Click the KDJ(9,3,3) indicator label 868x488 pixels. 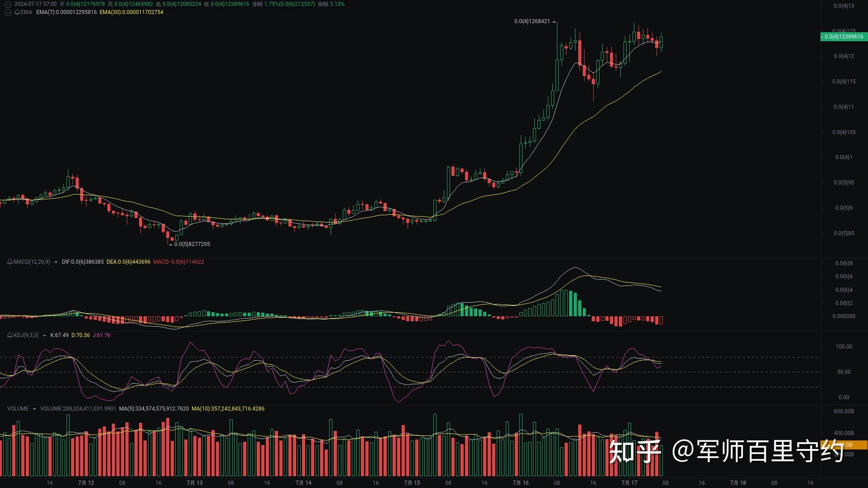[26, 335]
